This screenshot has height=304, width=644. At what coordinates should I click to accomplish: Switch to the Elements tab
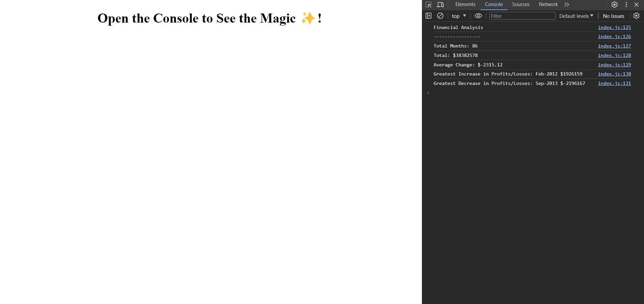tap(465, 5)
